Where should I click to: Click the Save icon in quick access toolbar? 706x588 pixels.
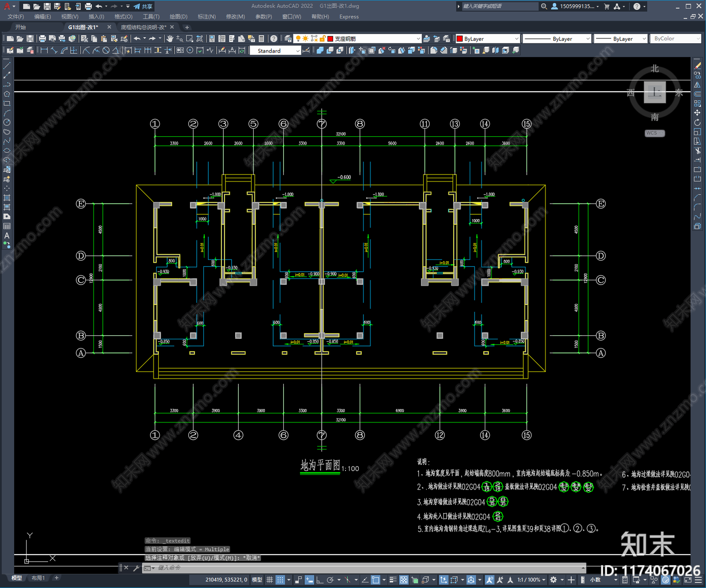click(x=47, y=6)
